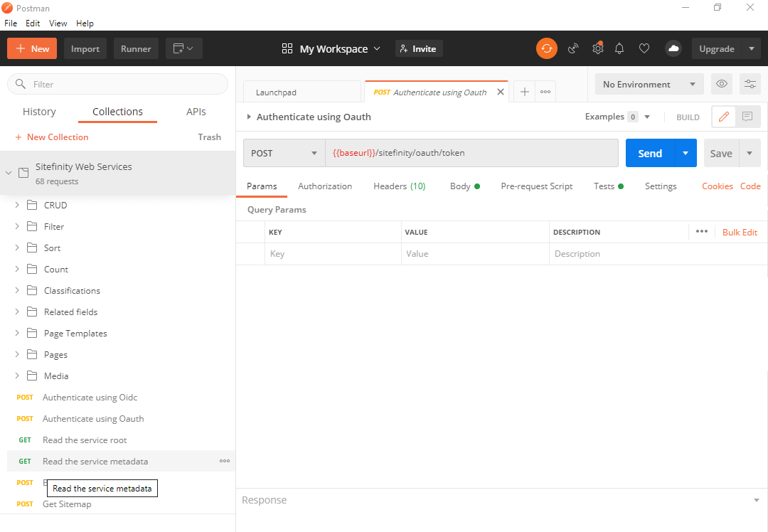Image resolution: width=768 pixels, height=532 pixels.
Task: Expand the CRUD folder
Action: (x=17, y=205)
